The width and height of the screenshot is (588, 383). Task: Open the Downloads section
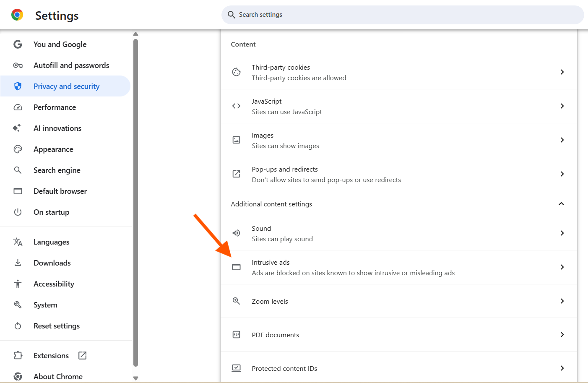(x=65, y=263)
